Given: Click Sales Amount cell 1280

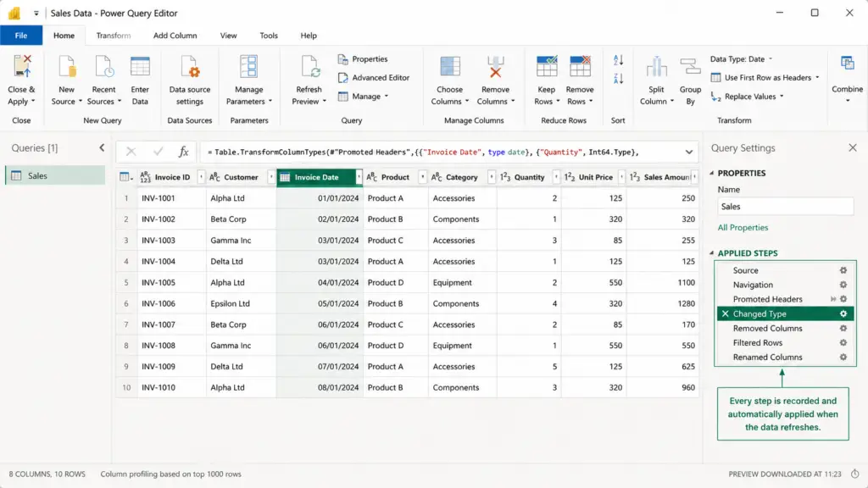Looking at the screenshot, I should point(663,303).
